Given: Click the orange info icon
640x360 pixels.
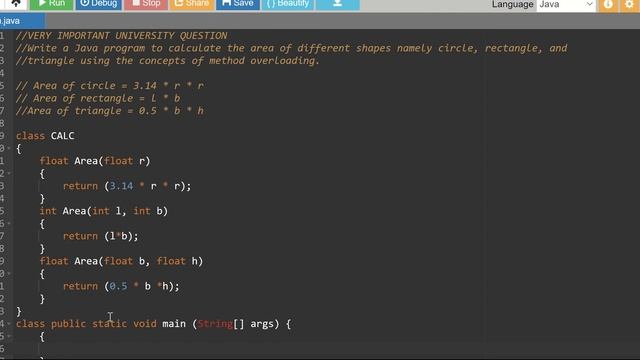Looking at the screenshot, I should [608, 4].
